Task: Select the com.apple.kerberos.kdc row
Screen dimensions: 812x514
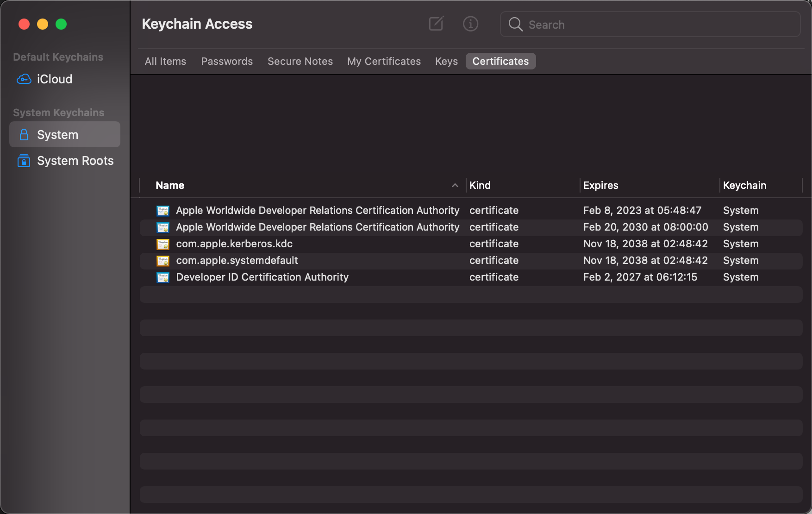Action: pyautogui.click(x=471, y=244)
